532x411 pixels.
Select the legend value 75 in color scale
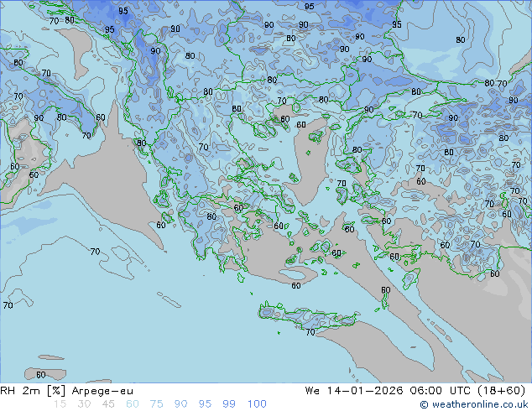156,404
